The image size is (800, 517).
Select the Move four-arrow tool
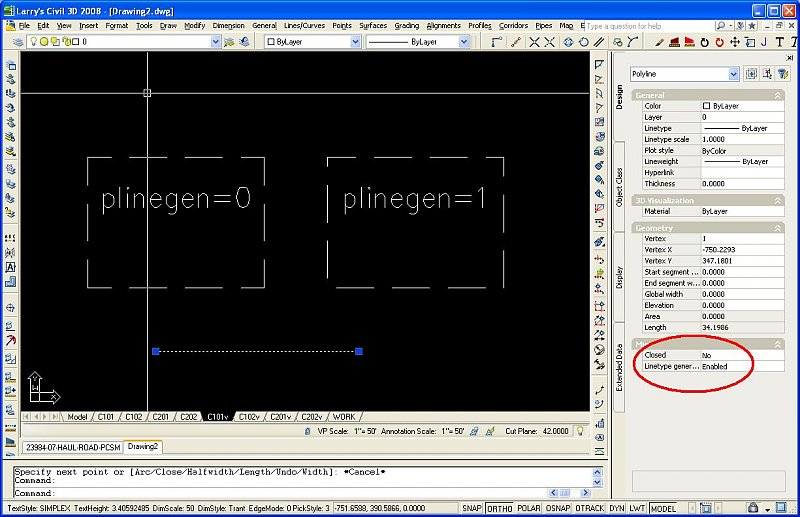coord(735,42)
